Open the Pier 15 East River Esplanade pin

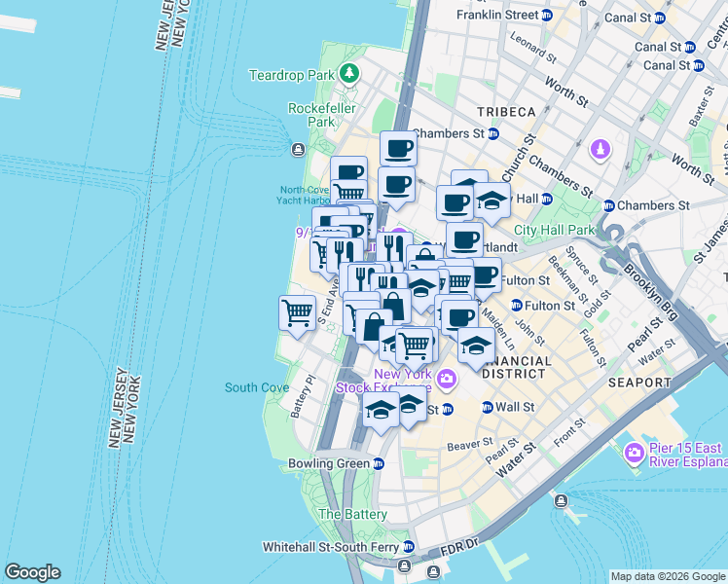(x=635, y=453)
